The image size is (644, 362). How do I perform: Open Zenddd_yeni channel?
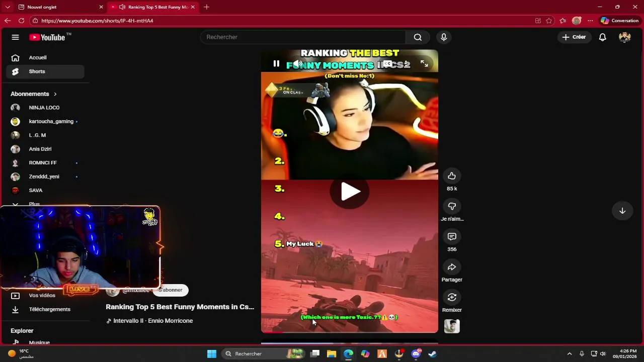click(x=45, y=176)
